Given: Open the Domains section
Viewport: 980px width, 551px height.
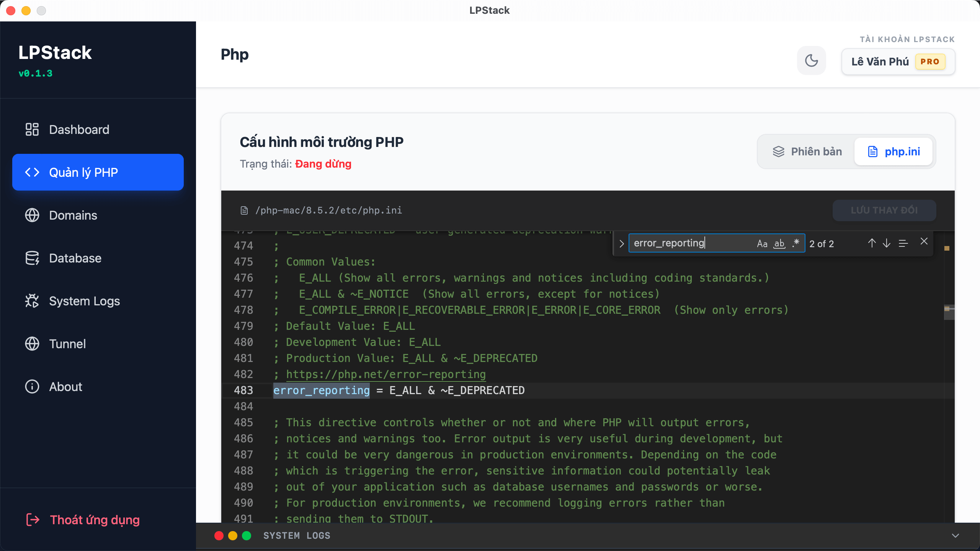Looking at the screenshot, I should 73,215.
